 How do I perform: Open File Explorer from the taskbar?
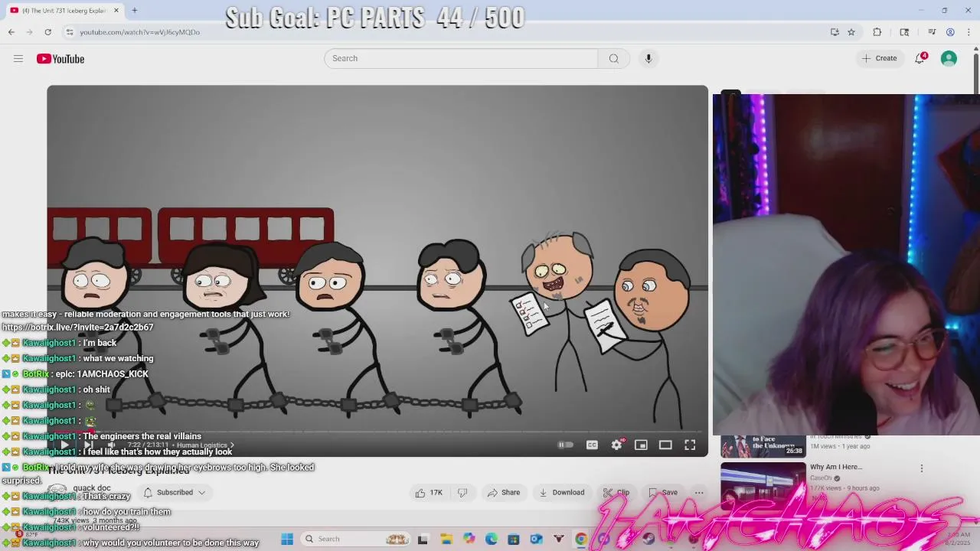pos(446,539)
